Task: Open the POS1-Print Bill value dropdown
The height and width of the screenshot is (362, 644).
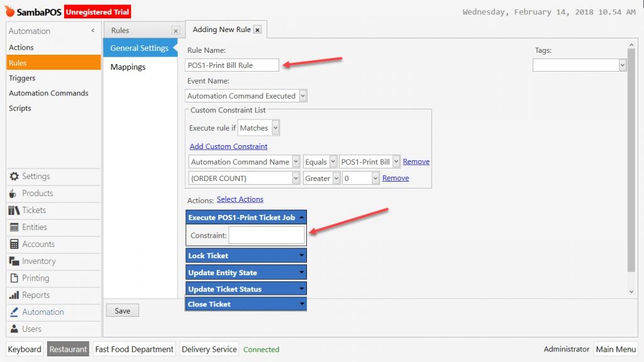Action: pyautogui.click(x=396, y=162)
